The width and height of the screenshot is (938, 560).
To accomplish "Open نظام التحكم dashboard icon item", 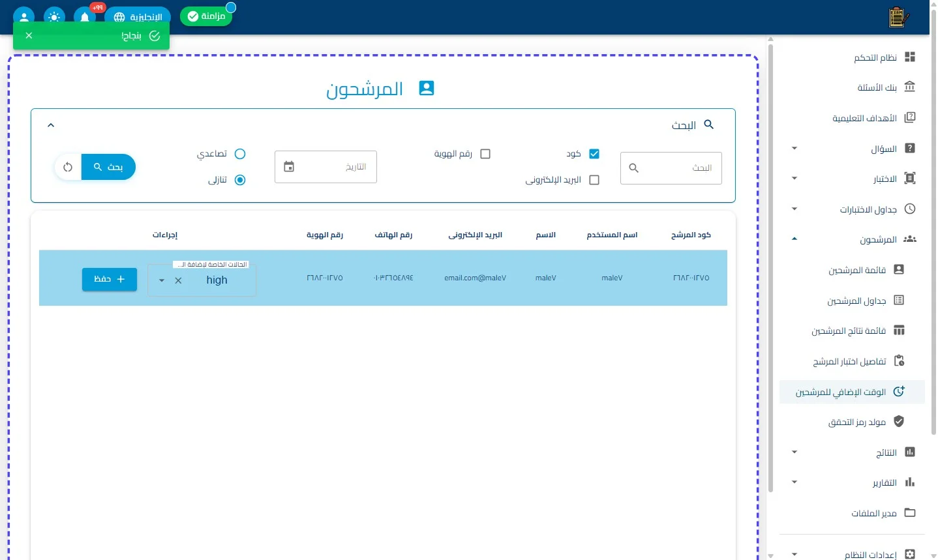I will (x=852, y=57).
